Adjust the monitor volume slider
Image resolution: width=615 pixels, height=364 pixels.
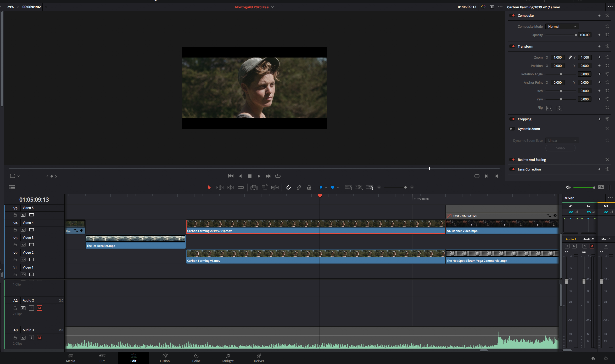584,187
